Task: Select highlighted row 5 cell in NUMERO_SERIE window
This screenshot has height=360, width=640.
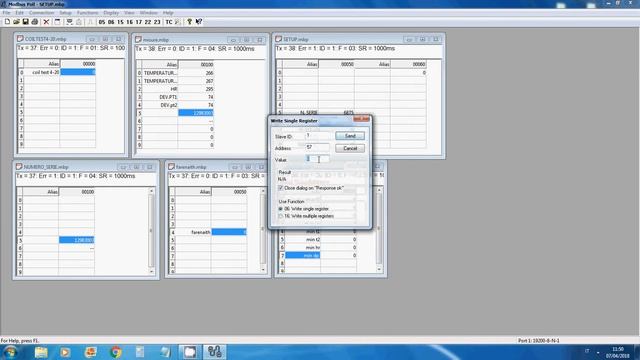Action: tap(76, 240)
